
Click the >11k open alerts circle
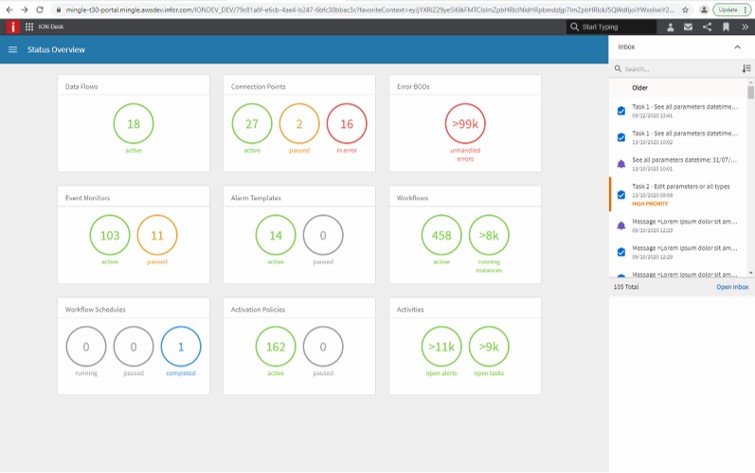(442, 346)
